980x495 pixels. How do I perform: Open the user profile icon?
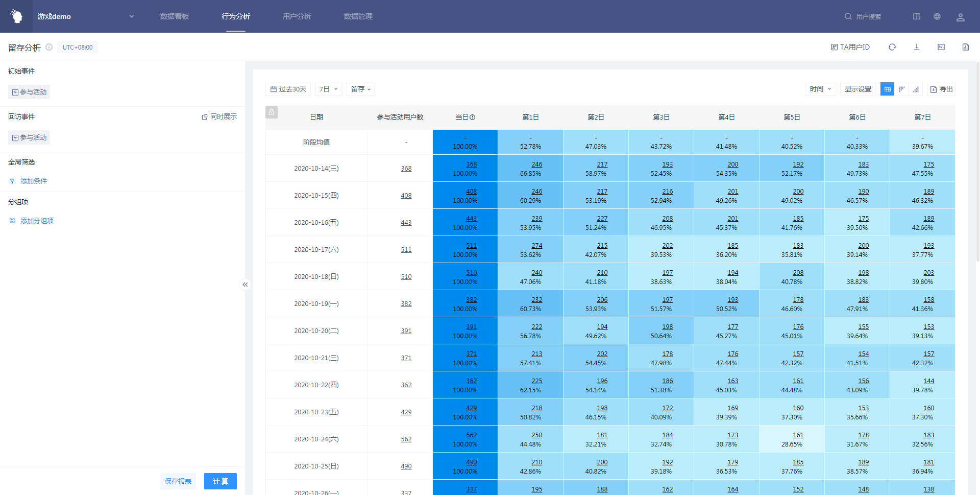960,17
